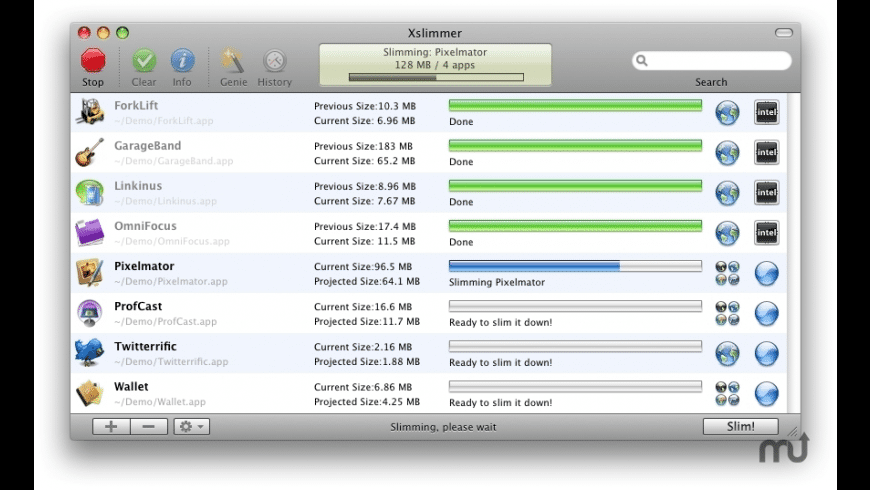Click the Linkinus app name
The image size is (870, 490).
[138, 185]
